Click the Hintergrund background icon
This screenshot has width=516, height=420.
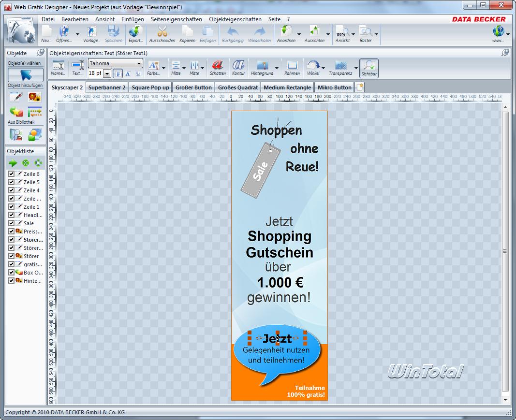point(262,68)
